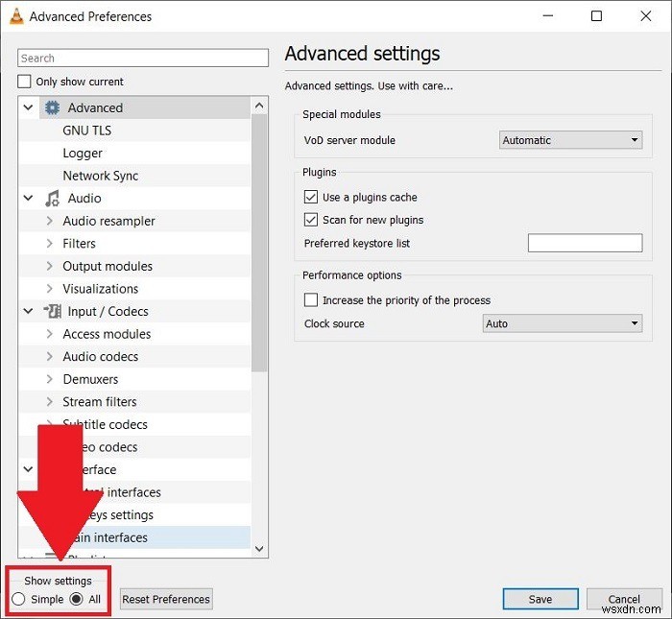Image resolution: width=672 pixels, height=619 pixels.
Task: Click the Audio music note icon
Action: tap(52, 199)
